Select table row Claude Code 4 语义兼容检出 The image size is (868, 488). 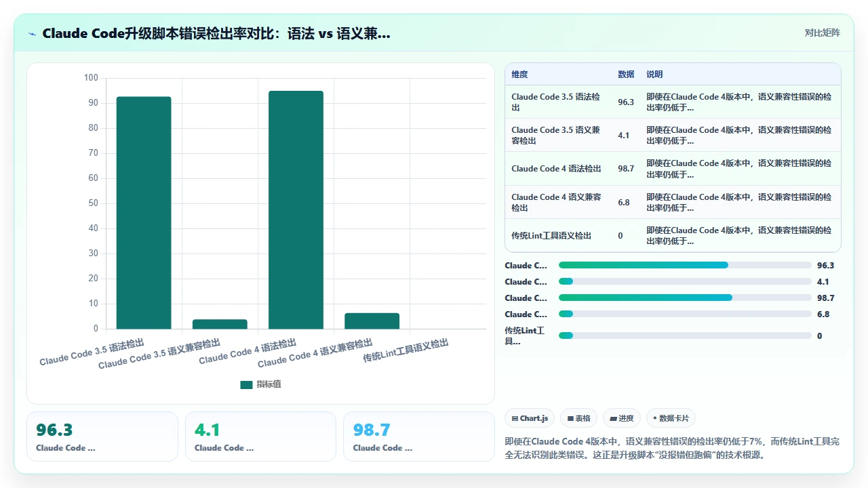tap(673, 202)
